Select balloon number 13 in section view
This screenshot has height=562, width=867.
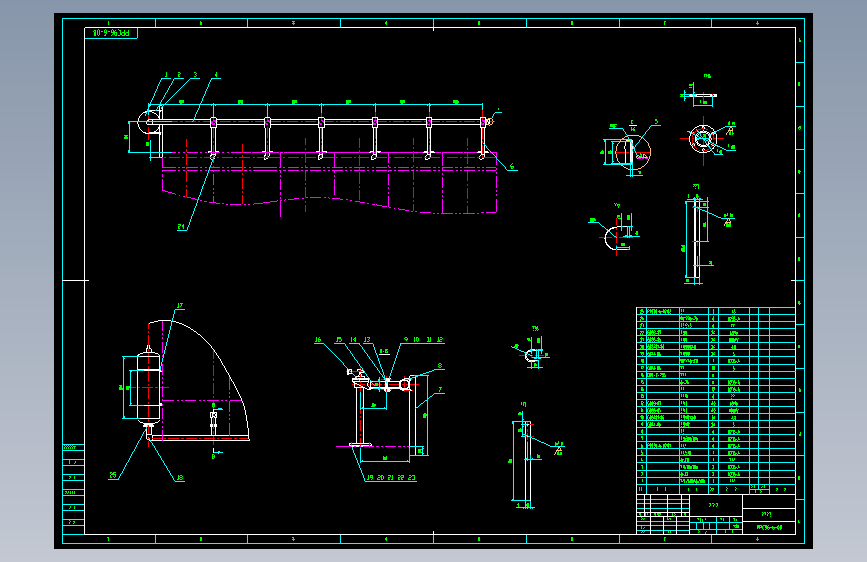coord(367,340)
